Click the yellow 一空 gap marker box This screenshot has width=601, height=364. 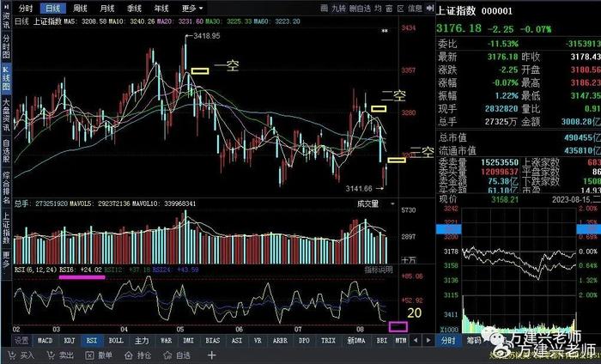[199, 70]
